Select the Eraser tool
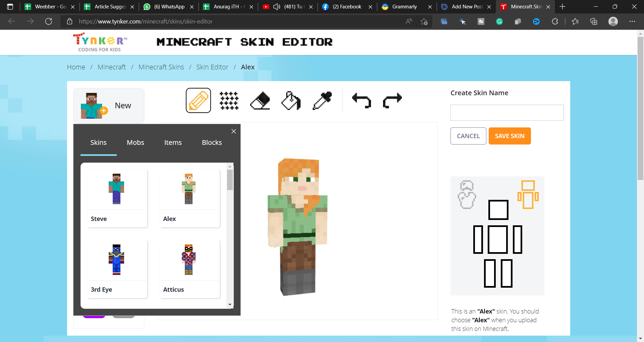This screenshot has height=342, width=644. [260, 101]
